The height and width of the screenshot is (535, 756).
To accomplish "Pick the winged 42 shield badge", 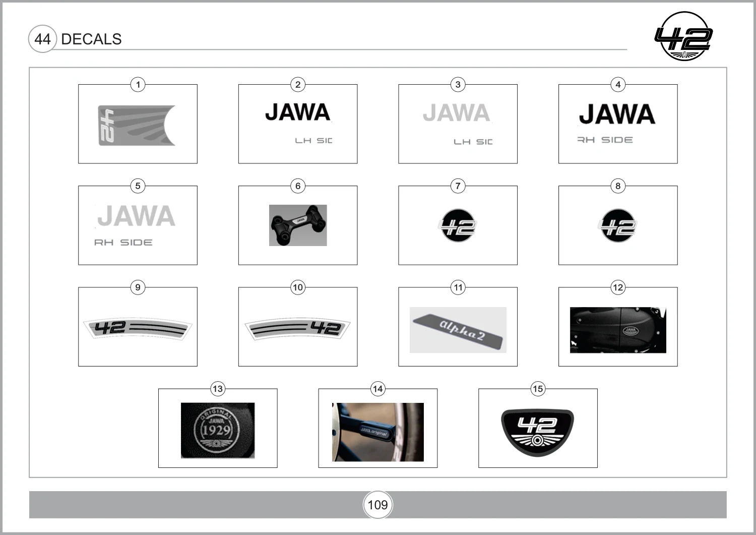I will coord(538,432).
